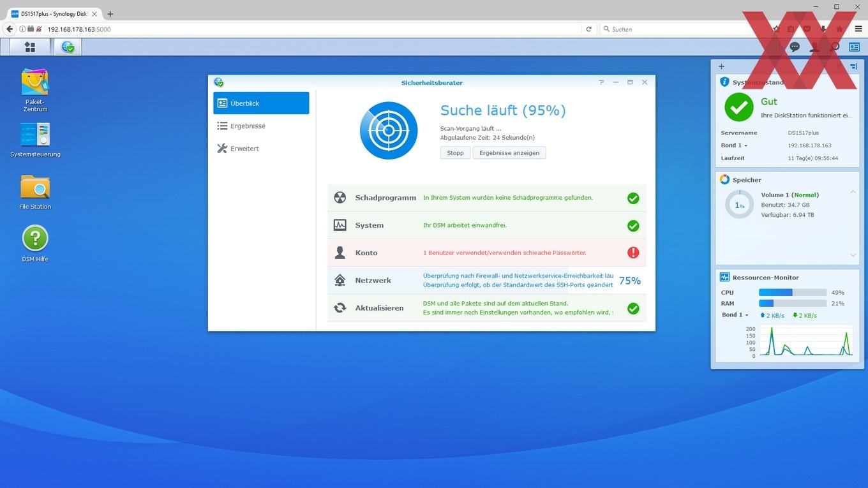Viewport: 868px width, 488px height.
Task: Click 'Ihr DSM arbeitet einwandfrei.' text
Action: [465, 225]
